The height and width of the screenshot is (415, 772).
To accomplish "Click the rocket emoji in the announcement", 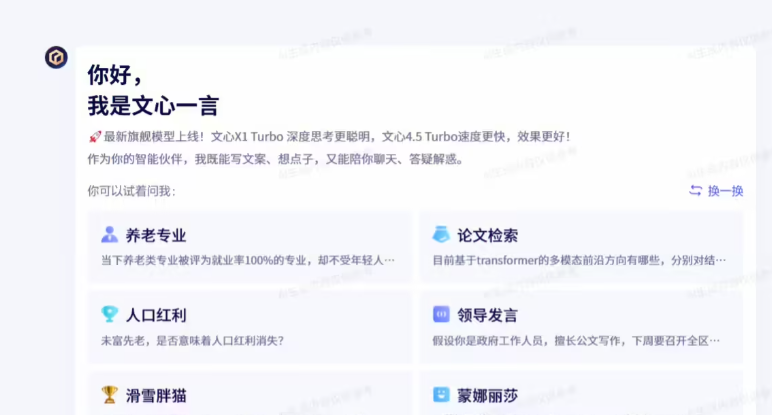I will [95, 137].
